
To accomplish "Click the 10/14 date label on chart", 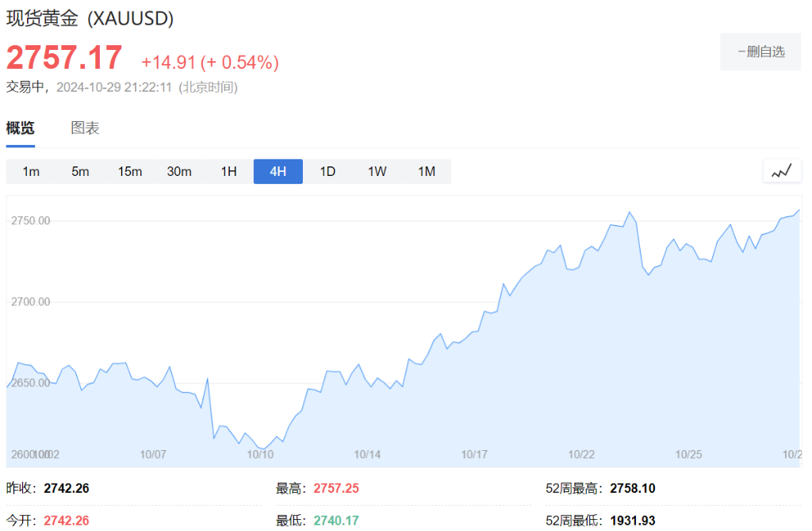I will click(x=367, y=454).
